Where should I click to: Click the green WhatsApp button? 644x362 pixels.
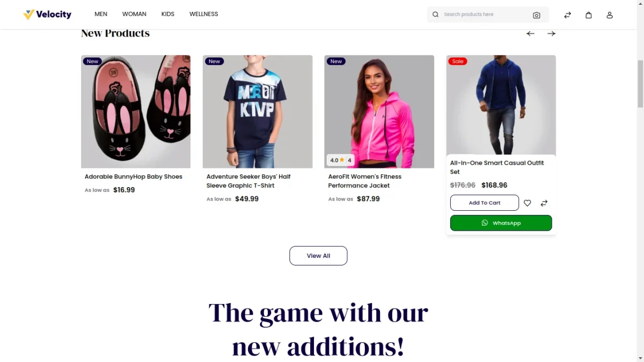point(501,223)
